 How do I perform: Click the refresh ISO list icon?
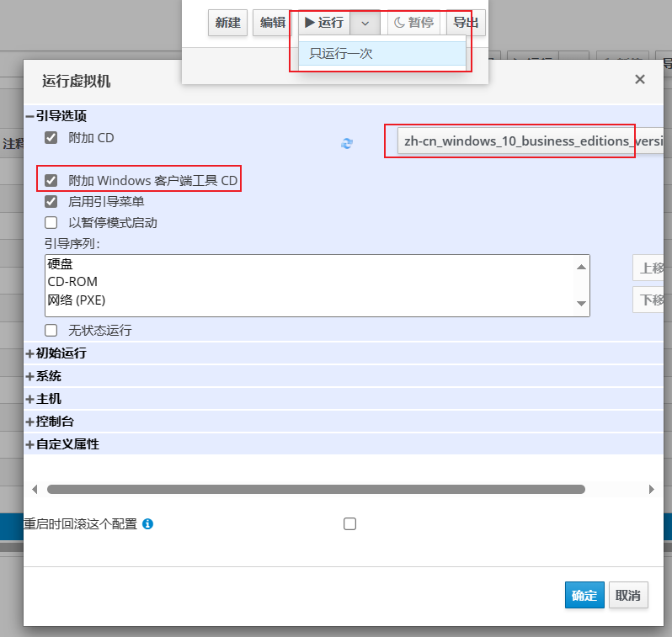(x=346, y=143)
